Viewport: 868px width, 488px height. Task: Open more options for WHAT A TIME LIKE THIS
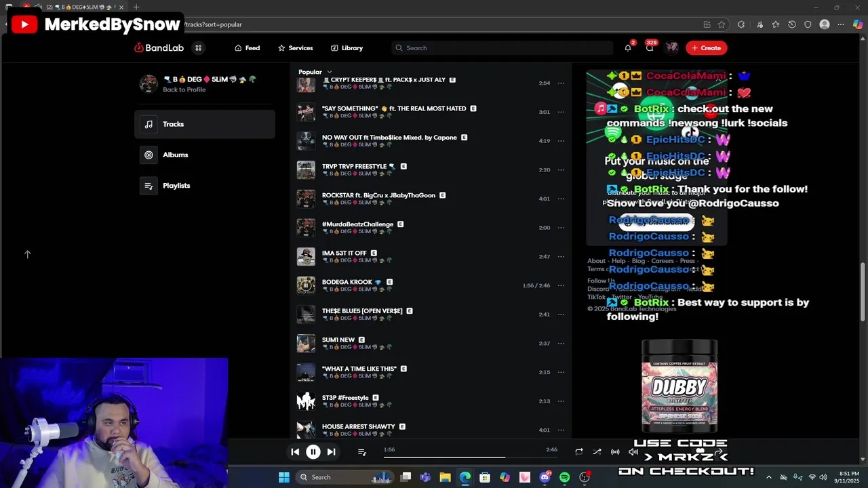561,372
